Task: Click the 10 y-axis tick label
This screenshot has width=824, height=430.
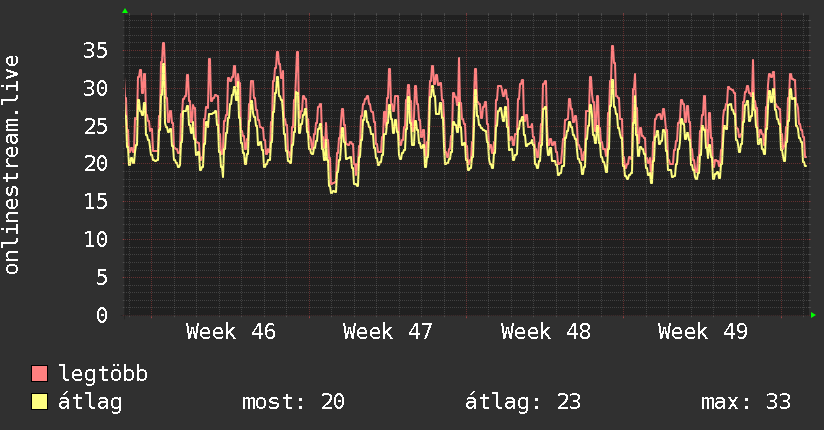Action: click(96, 239)
